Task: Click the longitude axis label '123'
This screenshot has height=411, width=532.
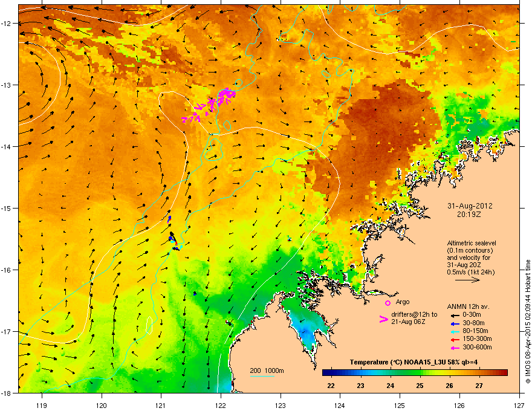Action: click(x=281, y=405)
